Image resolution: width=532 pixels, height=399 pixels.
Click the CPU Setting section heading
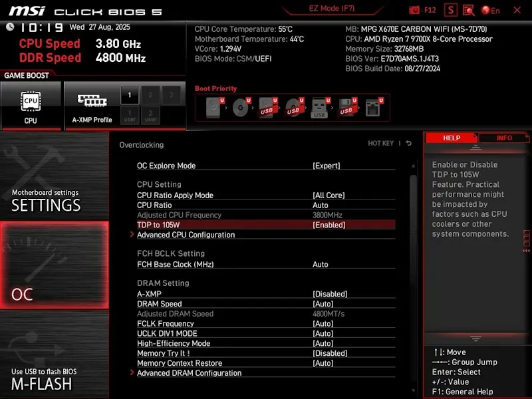click(x=159, y=185)
